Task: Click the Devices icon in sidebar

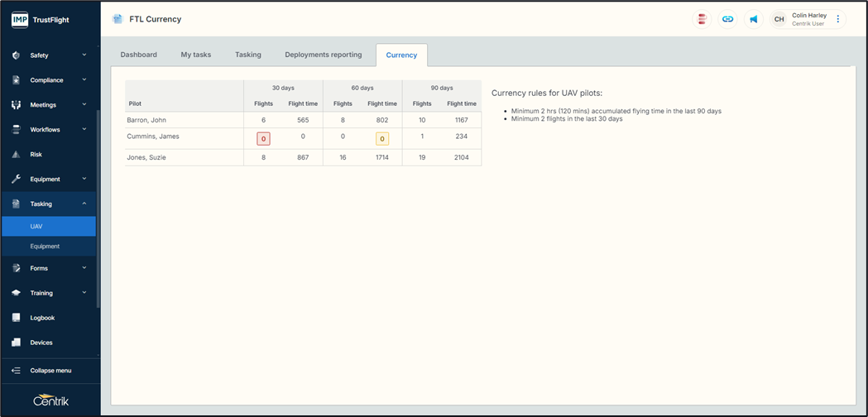Action: pyautogui.click(x=16, y=343)
